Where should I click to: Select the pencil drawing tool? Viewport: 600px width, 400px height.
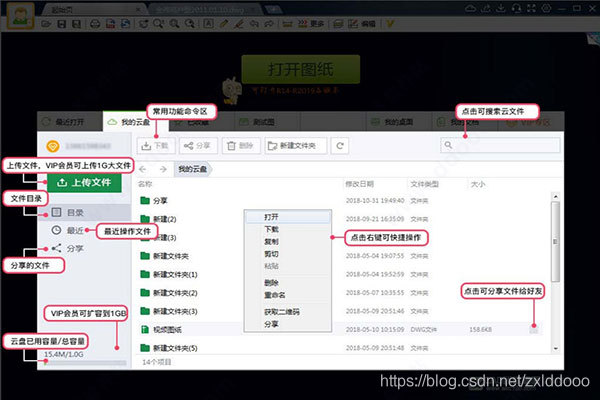pyautogui.click(x=223, y=24)
